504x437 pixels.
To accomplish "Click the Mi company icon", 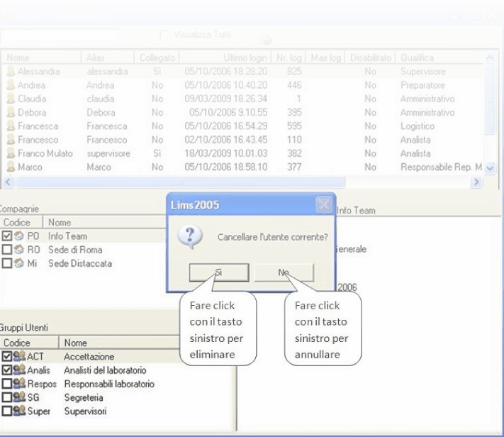I will pos(19,263).
